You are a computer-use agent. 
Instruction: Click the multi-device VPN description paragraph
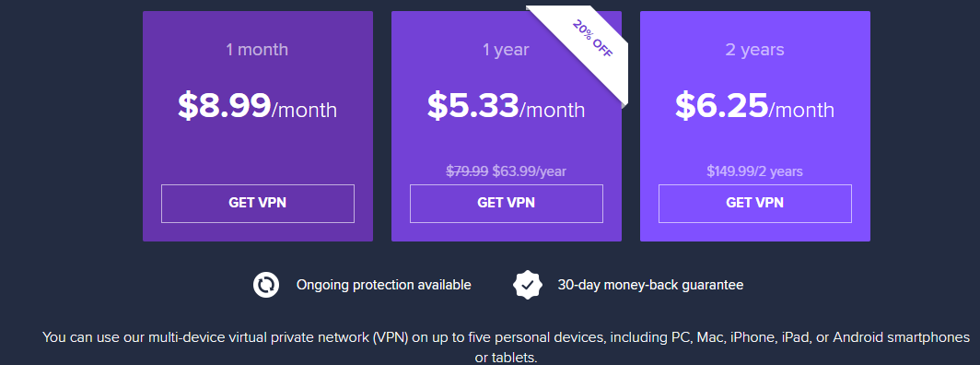(507, 347)
